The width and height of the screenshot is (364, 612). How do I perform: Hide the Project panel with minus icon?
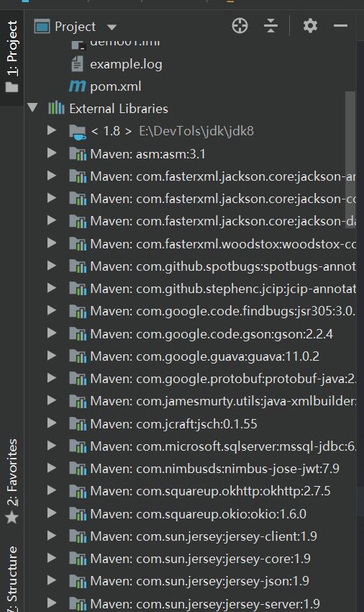click(340, 26)
